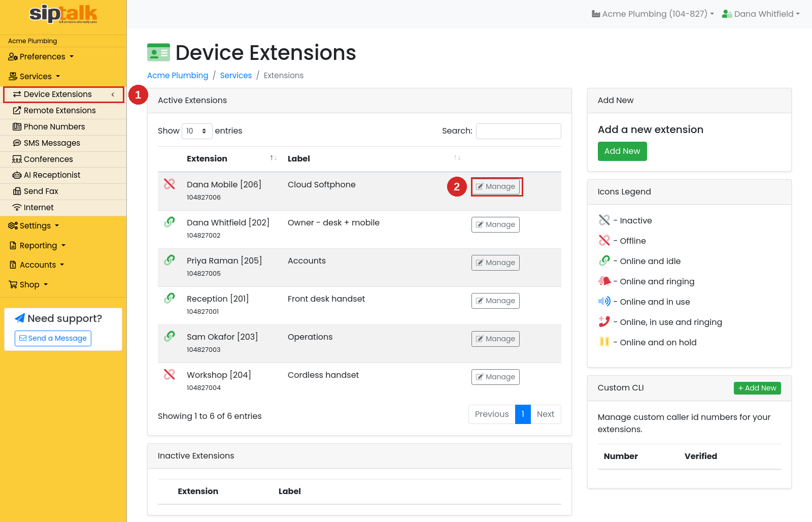Select Device Extensions in sidebar
Viewport: 812px width, 522px height.
pyautogui.click(x=63, y=94)
